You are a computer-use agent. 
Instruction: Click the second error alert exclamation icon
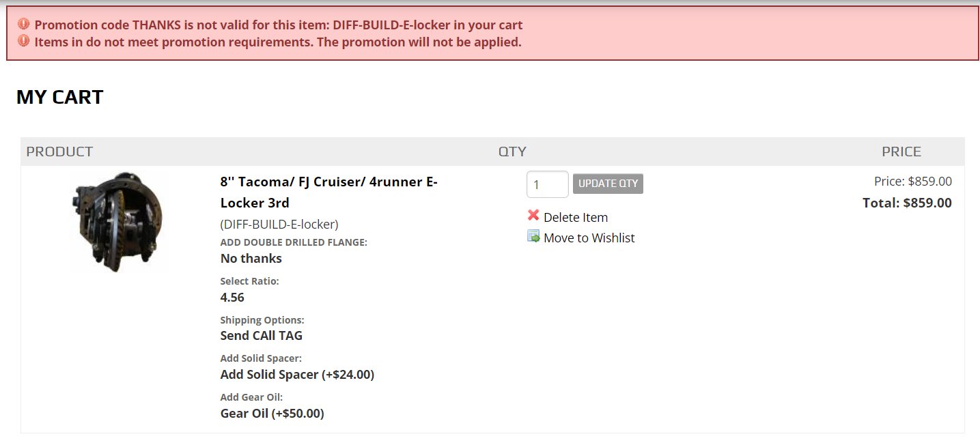coord(24,41)
